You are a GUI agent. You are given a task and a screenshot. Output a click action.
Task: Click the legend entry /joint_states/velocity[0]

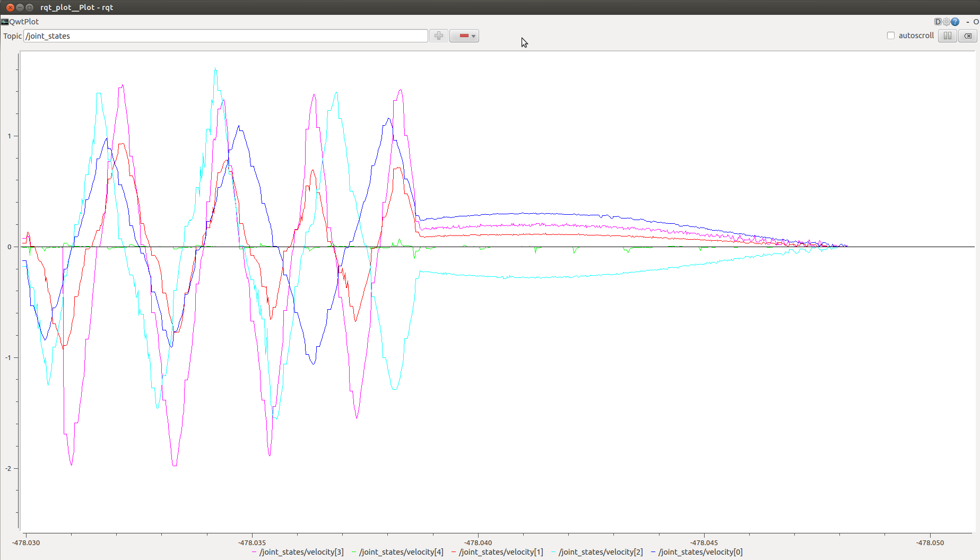tap(697, 552)
